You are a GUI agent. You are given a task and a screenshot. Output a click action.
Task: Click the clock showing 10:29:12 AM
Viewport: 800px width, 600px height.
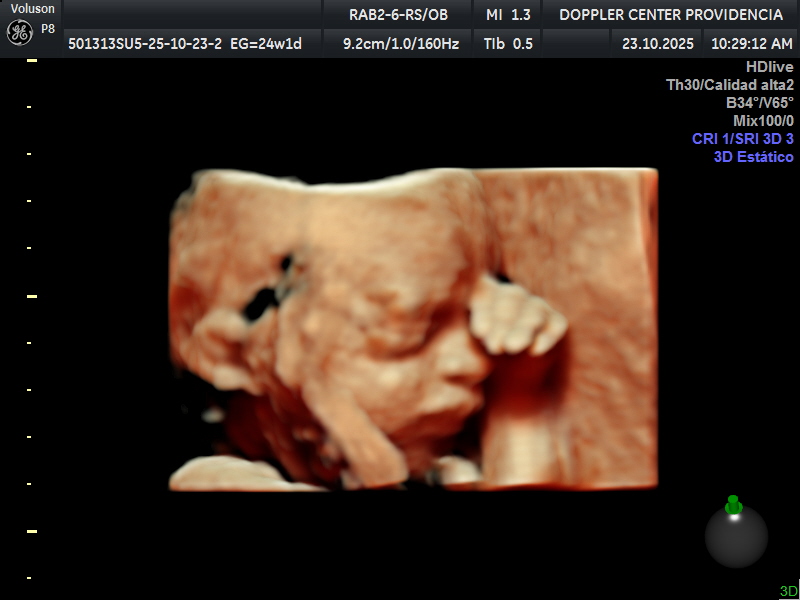752,43
